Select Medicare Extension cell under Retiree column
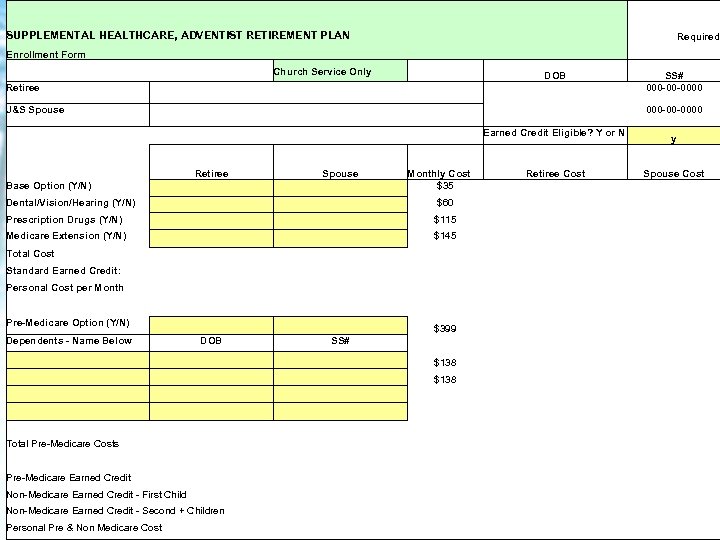 (x=211, y=238)
